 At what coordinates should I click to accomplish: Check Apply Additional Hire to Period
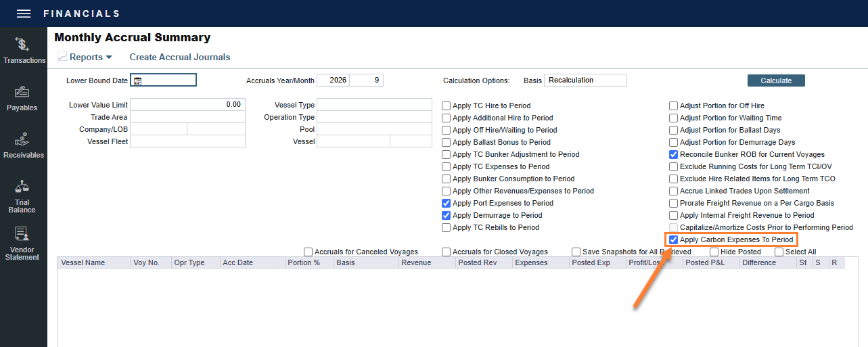(447, 118)
